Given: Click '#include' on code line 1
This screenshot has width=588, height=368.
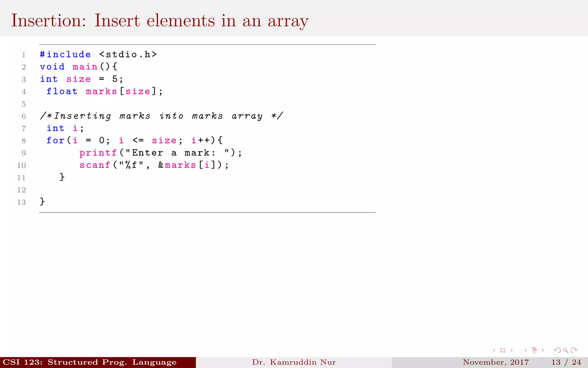Looking at the screenshot, I should tap(65, 54).
